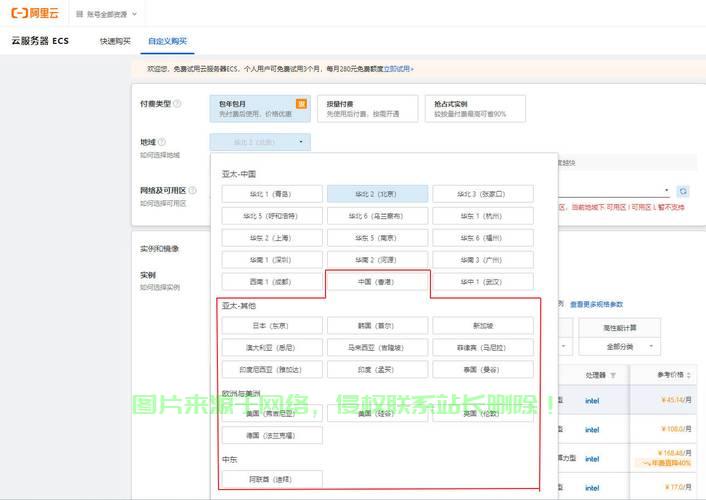Pick 华南1（深圳） region option
This screenshot has height=500, width=706.
tap(272, 260)
